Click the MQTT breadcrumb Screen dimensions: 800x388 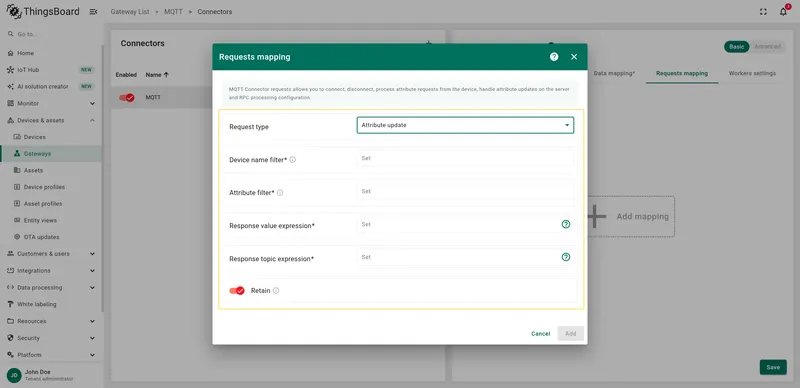click(173, 12)
